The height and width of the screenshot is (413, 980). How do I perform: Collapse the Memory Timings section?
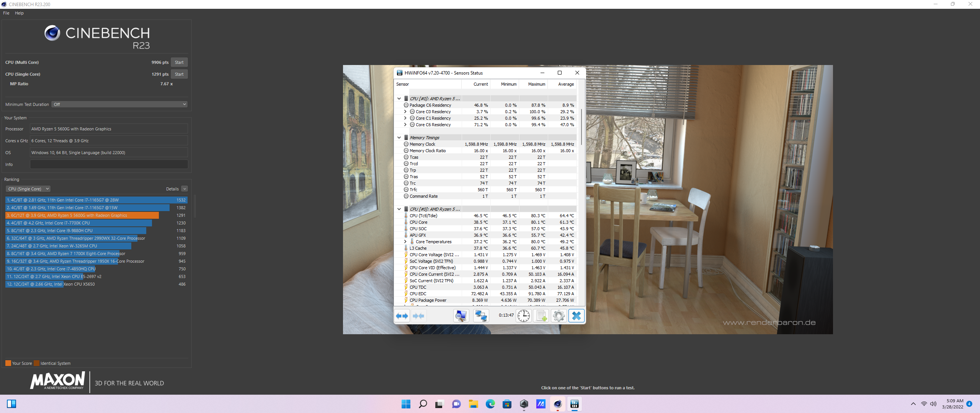tap(399, 138)
